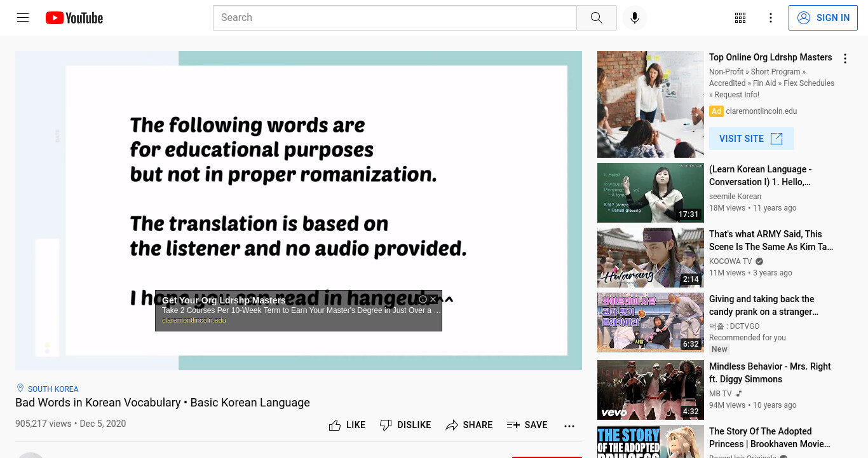Image resolution: width=868 pixels, height=458 pixels.
Task: Like this video
Action: (347, 425)
